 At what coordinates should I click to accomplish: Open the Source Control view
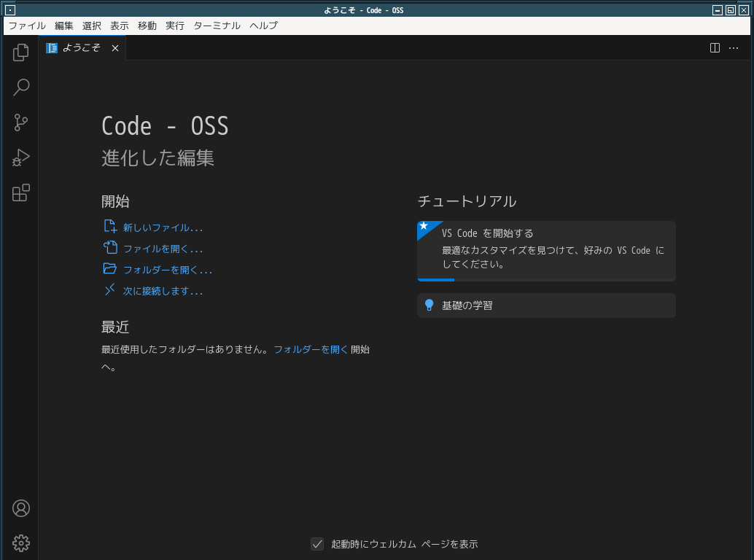20,122
